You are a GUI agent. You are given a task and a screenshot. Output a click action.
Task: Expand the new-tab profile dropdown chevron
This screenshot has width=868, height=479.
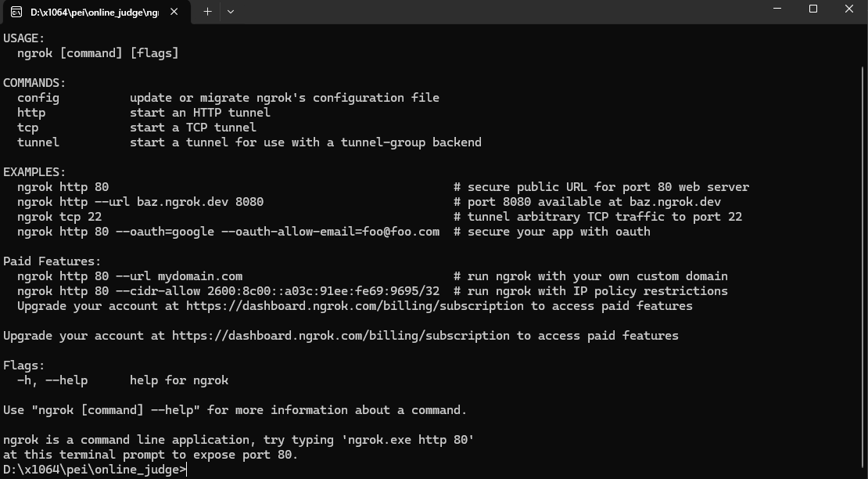tap(231, 12)
